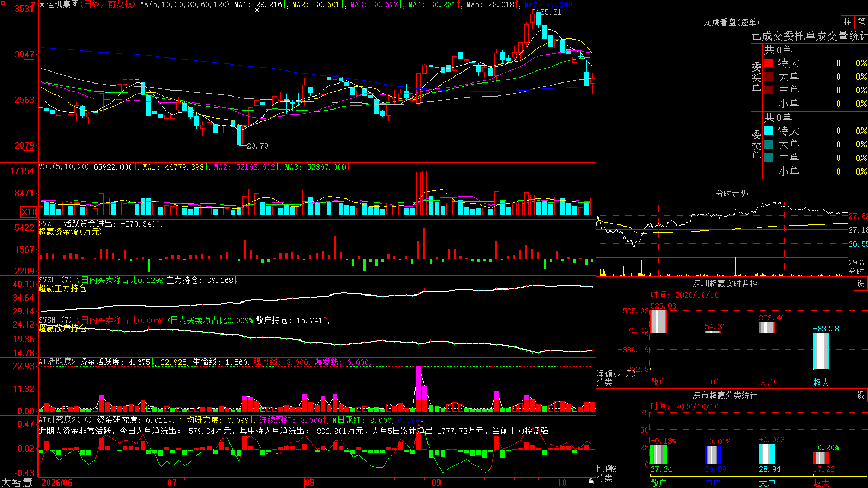Click the white asterisk marker under MA1 value
Viewport: 868px width, 488px height.
[x=257, y=10]
